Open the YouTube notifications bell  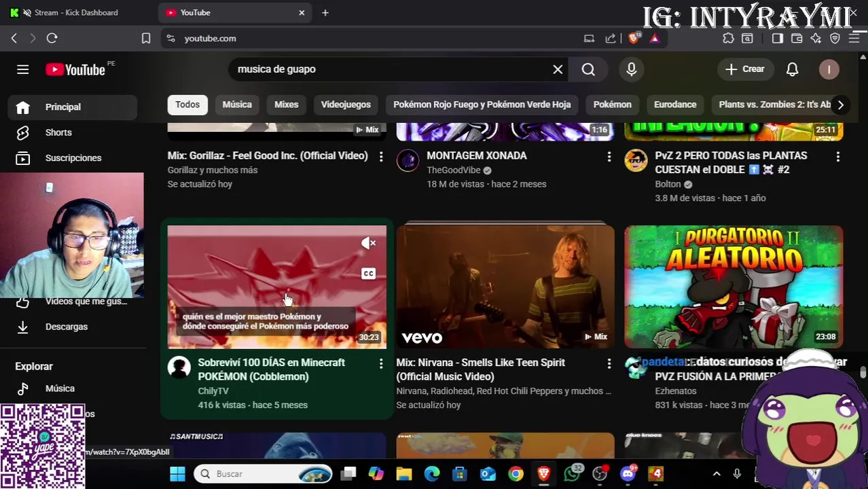coord(792,69)
